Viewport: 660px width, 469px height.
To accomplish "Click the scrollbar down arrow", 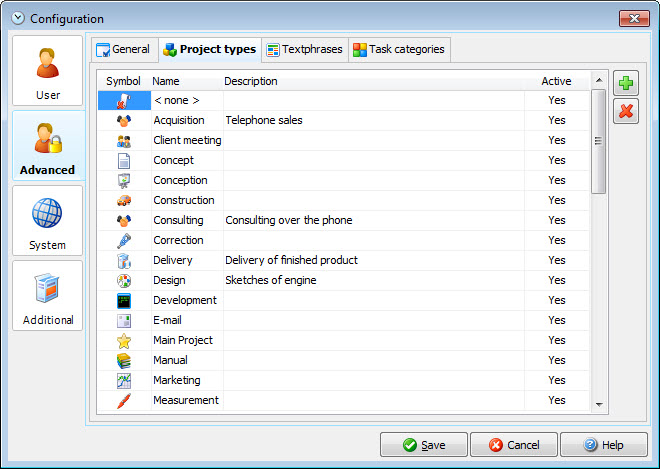I will pyautogui.click(x=599, y=405).
